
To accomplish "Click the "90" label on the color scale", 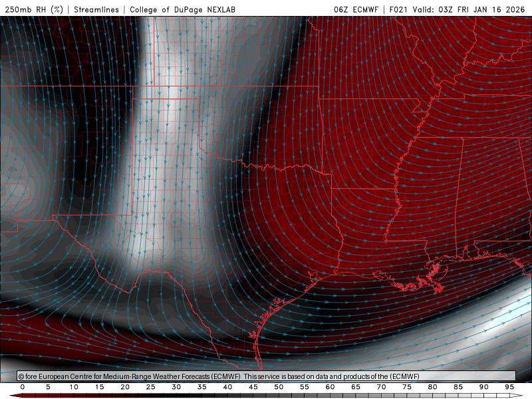I will (484, 387).
